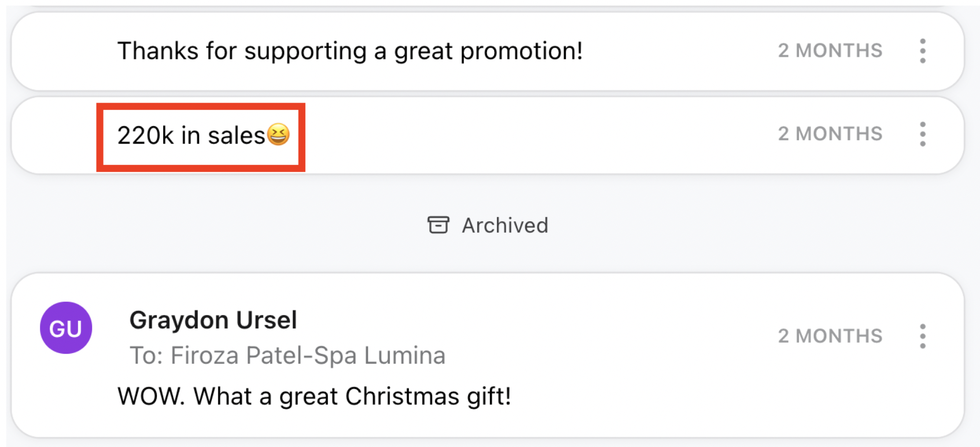Click empty space right of Graydon Ursel name
Viewport: 980px width, 447px height.
[x=521, y=320]
